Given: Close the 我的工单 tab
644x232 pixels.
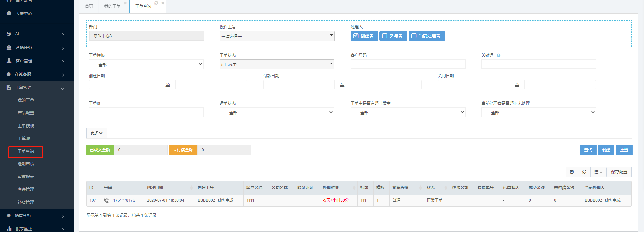Looking at the screenshot, I should 125,3.
